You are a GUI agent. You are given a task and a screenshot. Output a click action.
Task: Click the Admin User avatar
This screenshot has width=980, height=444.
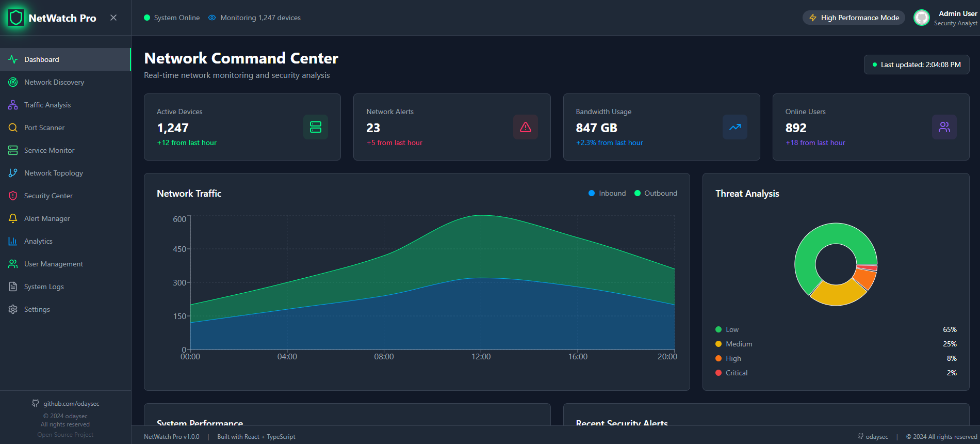(x=921, y=18)
